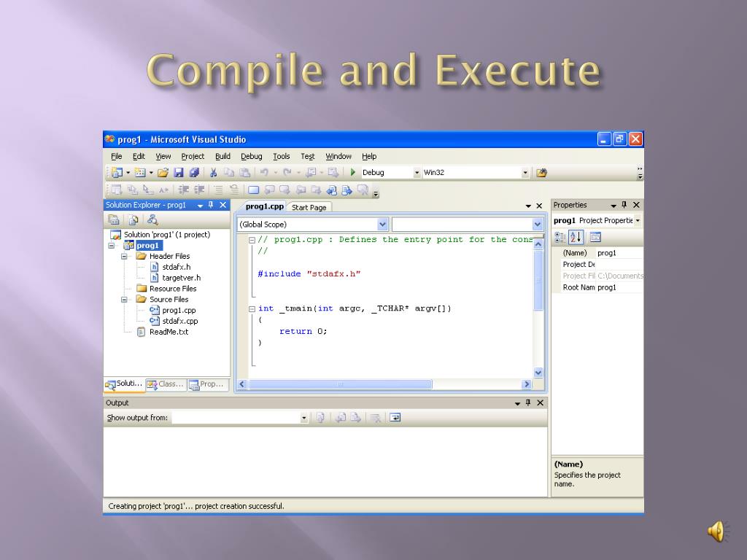Click the Paste toolbar icon

click(x=244, y=172)
